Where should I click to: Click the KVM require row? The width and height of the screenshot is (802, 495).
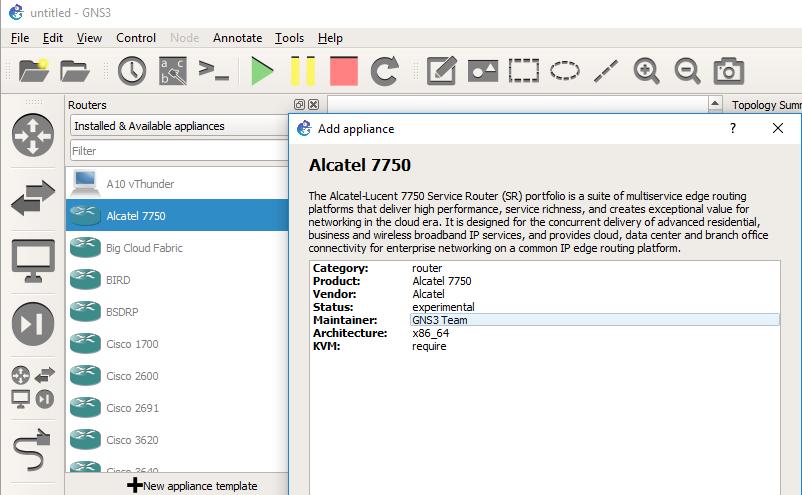545,346
